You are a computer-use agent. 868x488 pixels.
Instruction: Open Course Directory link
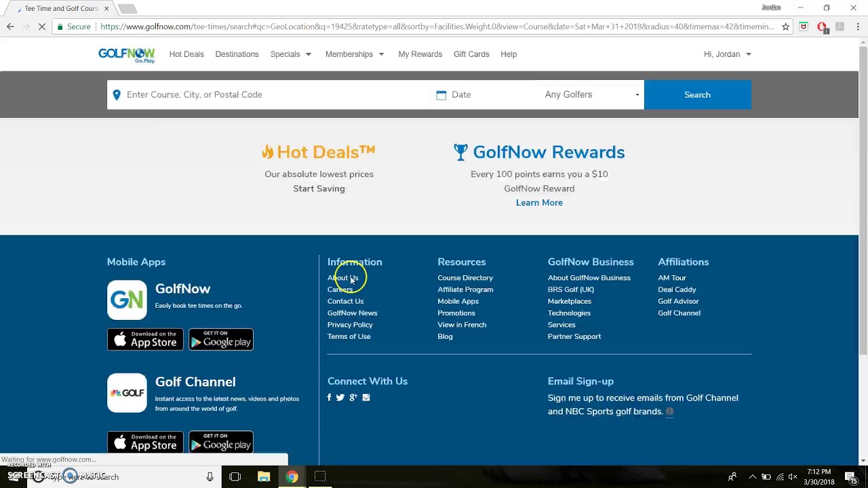tap(465, 278)
